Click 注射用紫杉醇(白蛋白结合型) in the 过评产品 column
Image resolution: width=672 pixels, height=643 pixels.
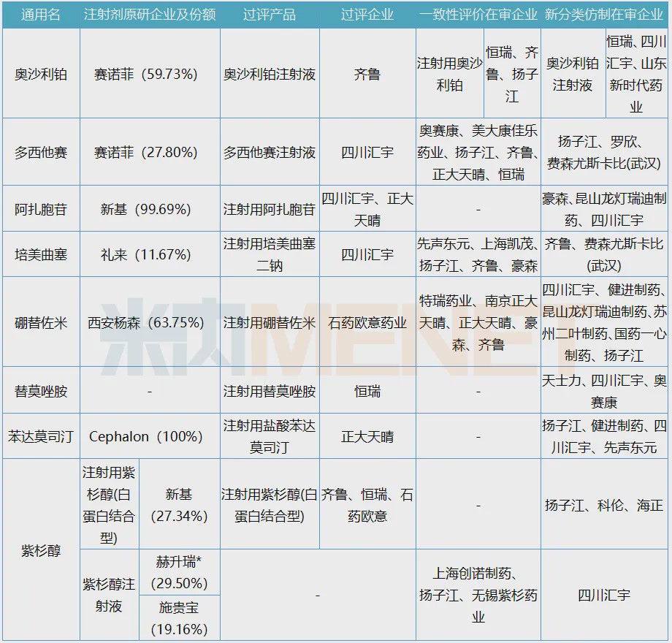[x=270, y=505]
